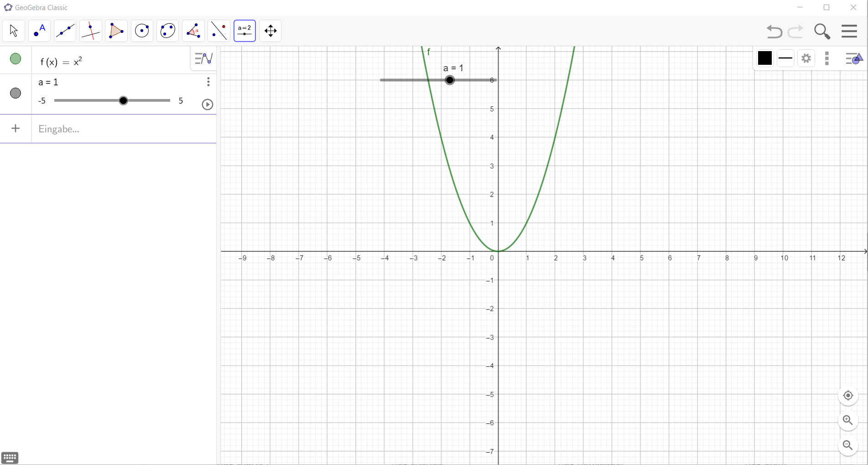The width and height of the screenshot is (868, 465).
Task: Open the virtual keyboard icon
Action: 10,457
